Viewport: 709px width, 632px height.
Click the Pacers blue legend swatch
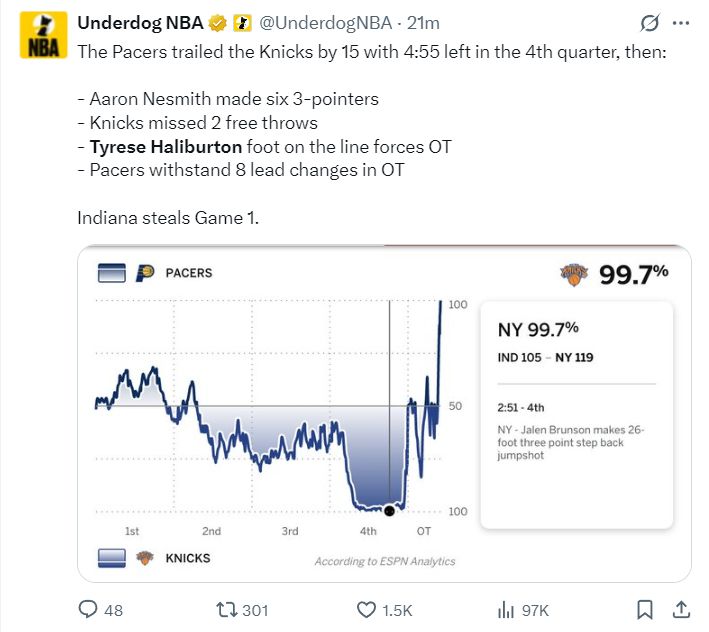click(x=112, y=273)
